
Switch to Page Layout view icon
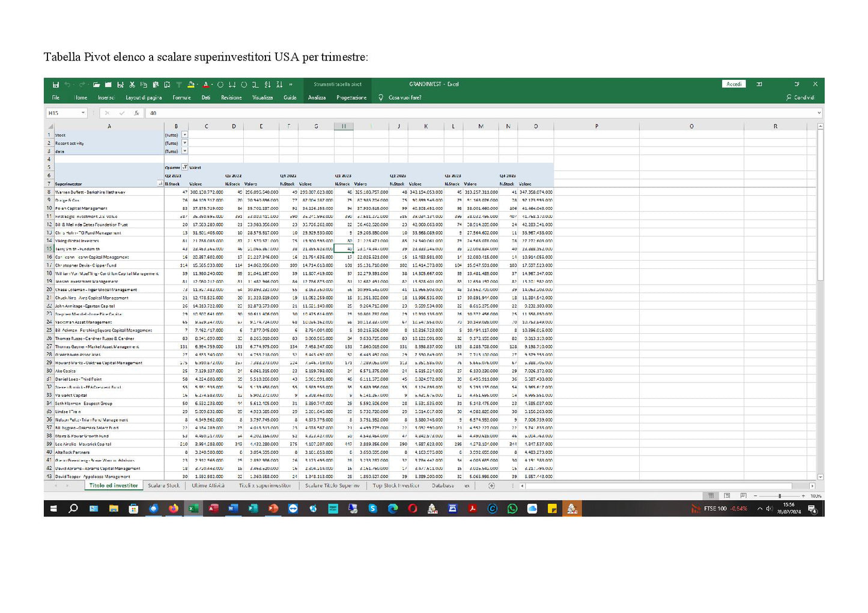[x=727, y=496]
